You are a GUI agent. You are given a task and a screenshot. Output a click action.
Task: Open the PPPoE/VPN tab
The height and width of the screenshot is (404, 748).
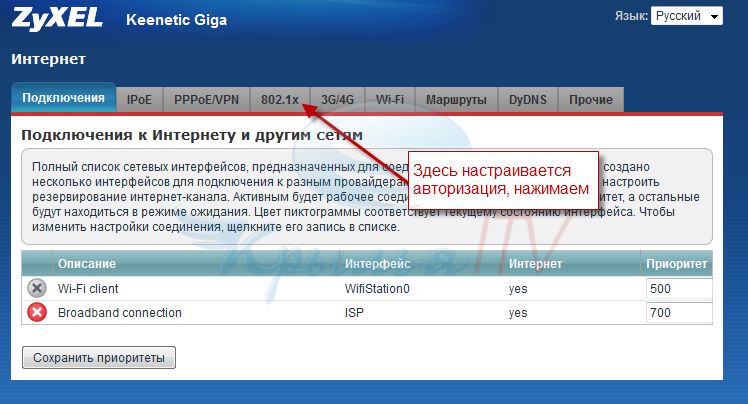(207, 100)
